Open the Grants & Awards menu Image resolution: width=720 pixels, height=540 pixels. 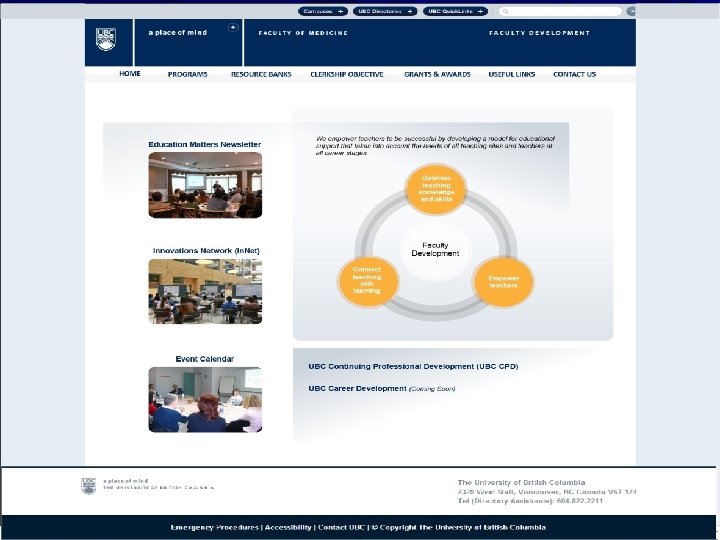coord(437,74)
